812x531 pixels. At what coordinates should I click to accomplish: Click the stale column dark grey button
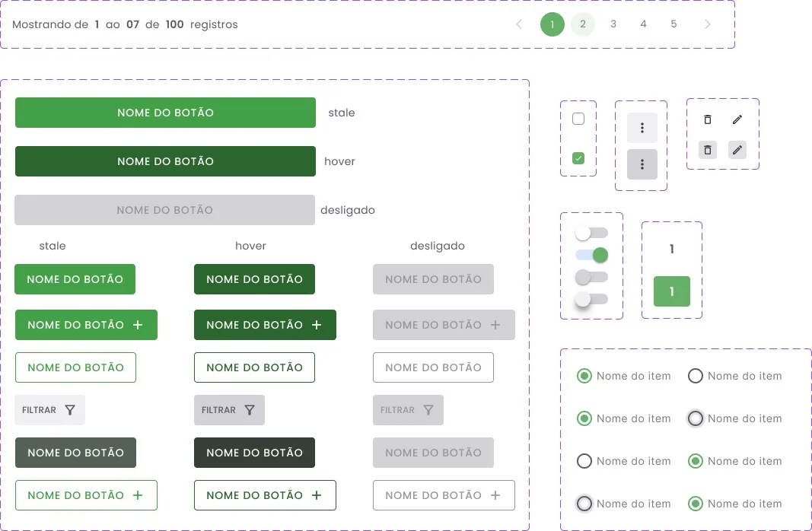tap(75, 453)
